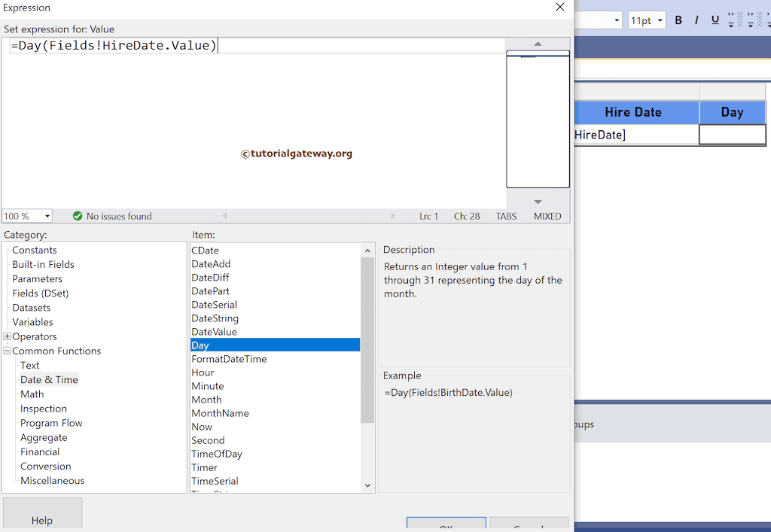771x532 pixels.
Task: Click the example =Day(Fields!BirthDate.Value) text
Action: coord(449,393)
